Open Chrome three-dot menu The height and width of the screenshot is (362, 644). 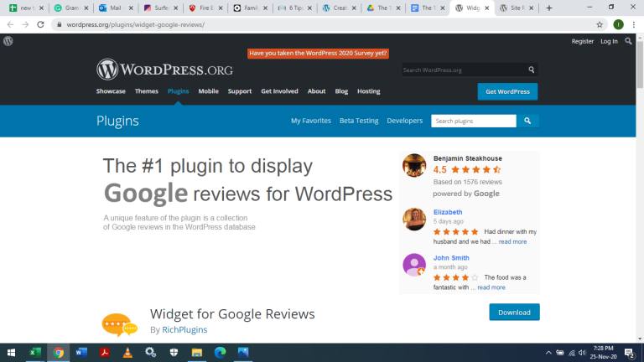634,24
